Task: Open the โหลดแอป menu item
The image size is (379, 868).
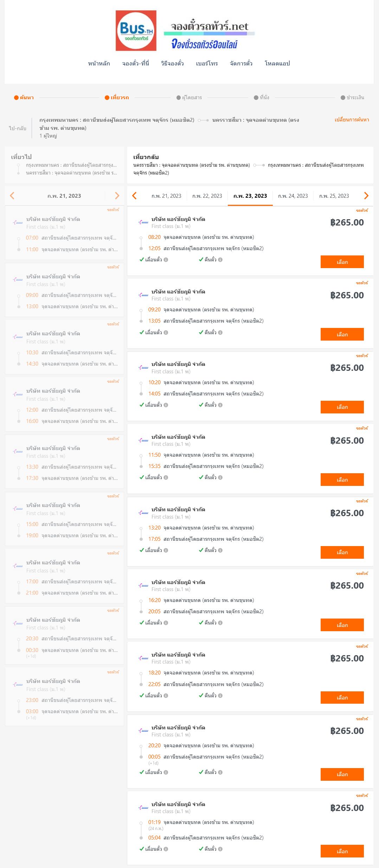Action: (277, 64)
